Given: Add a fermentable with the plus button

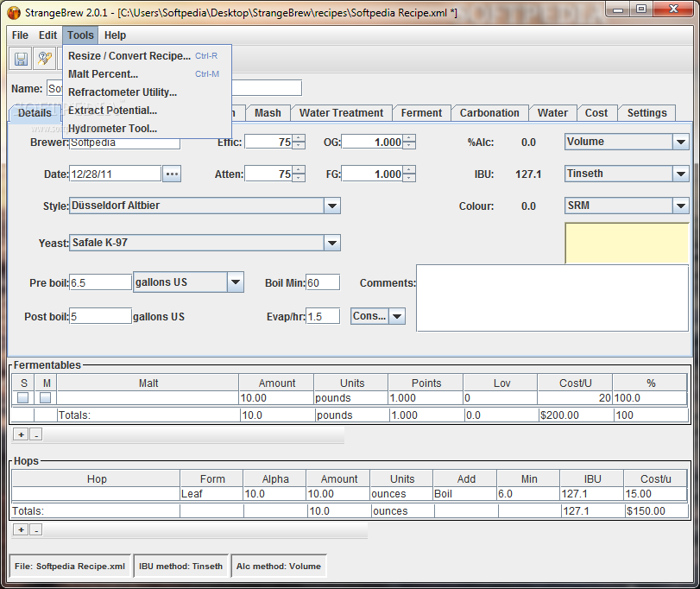Looking at the screenshot, I should 21,434.
